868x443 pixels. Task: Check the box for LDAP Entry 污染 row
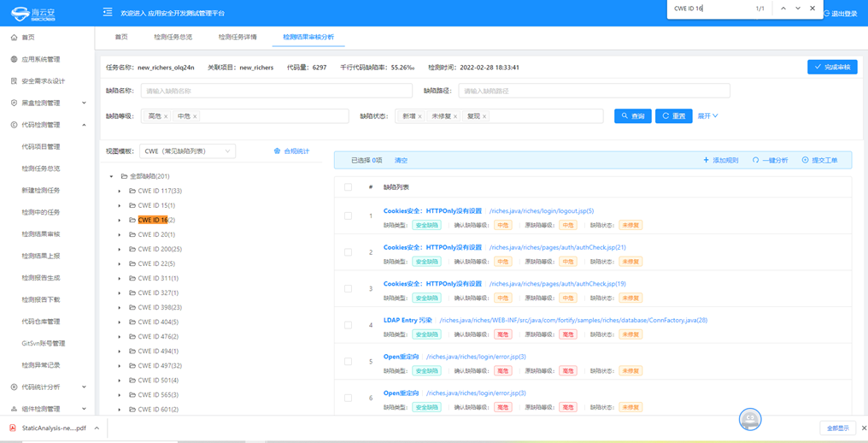point(348,325)
